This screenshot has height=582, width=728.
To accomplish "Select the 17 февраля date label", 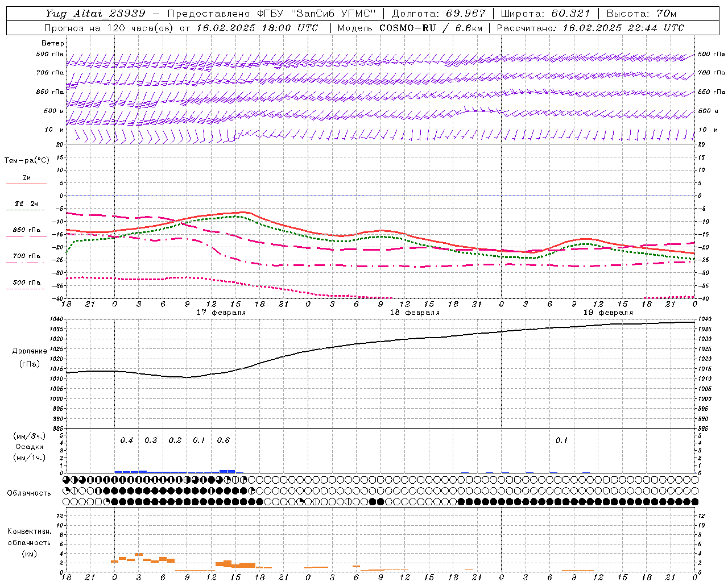I will point(221,313).
